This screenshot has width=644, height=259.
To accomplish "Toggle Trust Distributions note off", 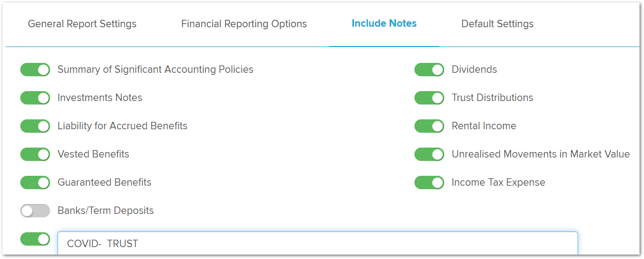I will [x=429, y=98].
